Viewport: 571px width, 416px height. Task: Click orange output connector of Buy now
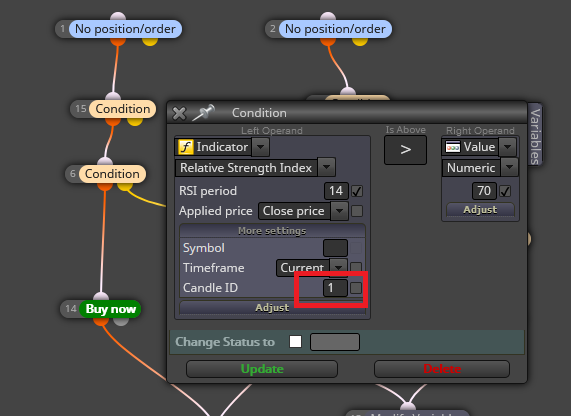point(101,321)
